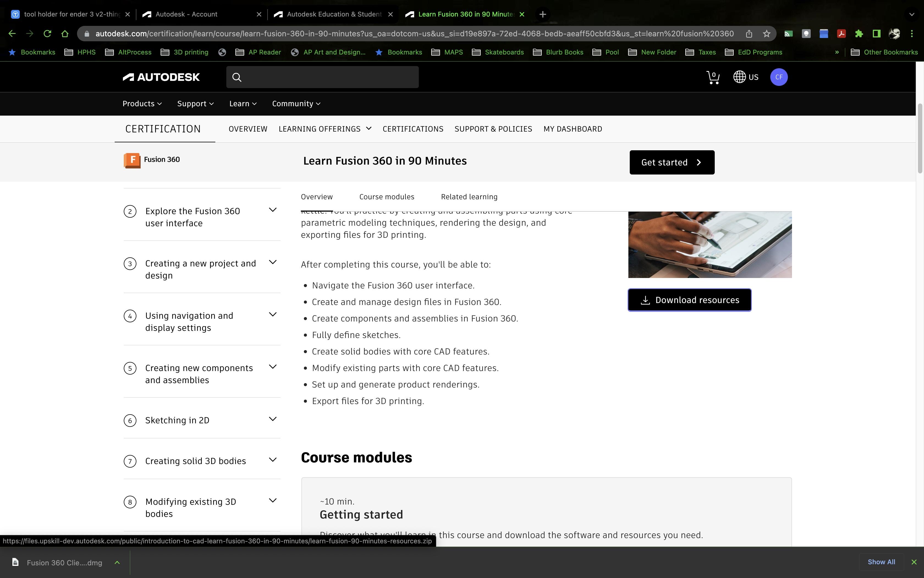Click the search magnifier icon
Viewport: 924px width, 578px height.
coord(237,77)
